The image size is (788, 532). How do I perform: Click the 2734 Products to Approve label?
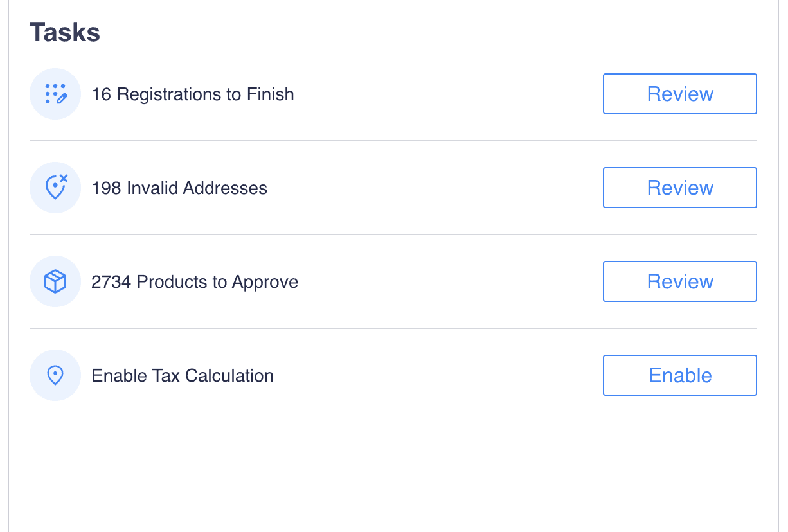pos(195,281)
